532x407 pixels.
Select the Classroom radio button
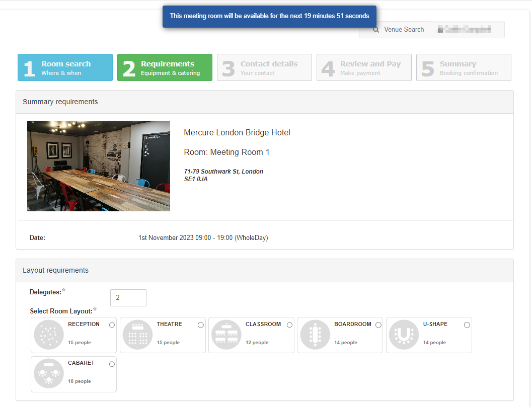[x=289, y=325]
